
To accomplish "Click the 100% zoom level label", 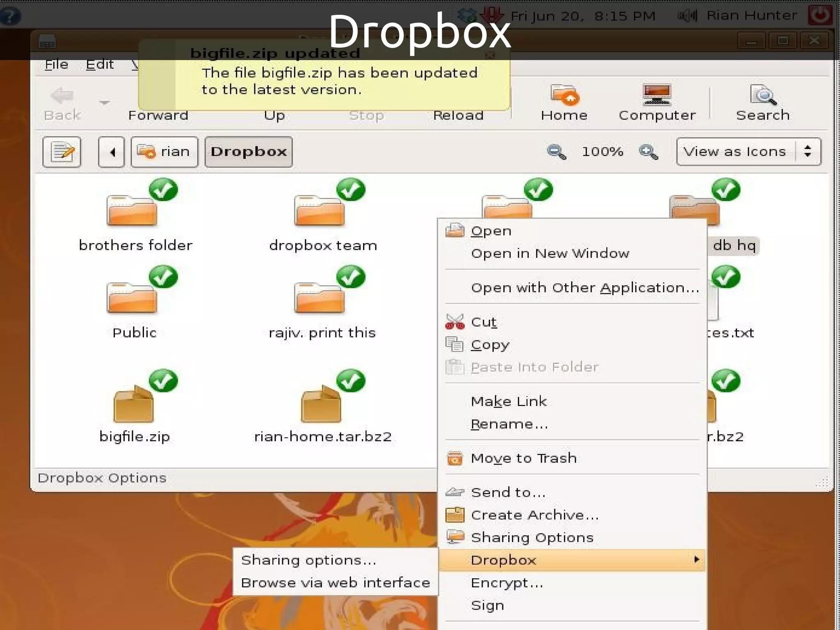I will tap(603, 152).
